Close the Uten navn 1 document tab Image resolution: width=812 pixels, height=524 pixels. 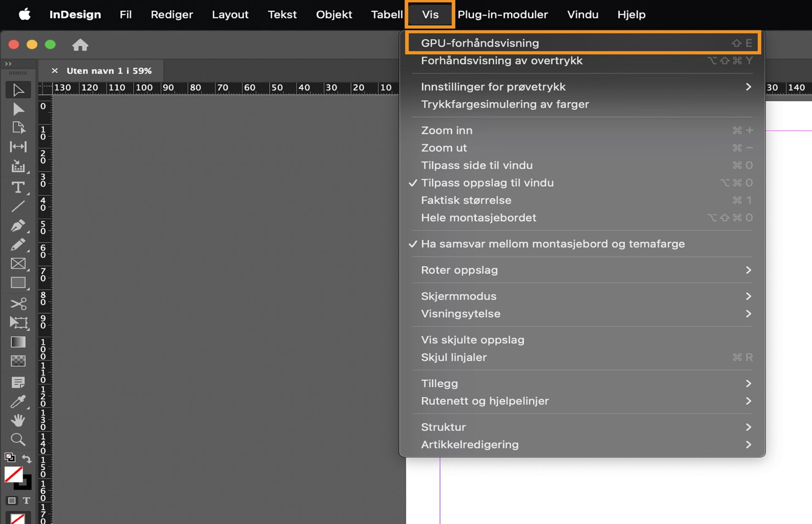pos(55,71)
